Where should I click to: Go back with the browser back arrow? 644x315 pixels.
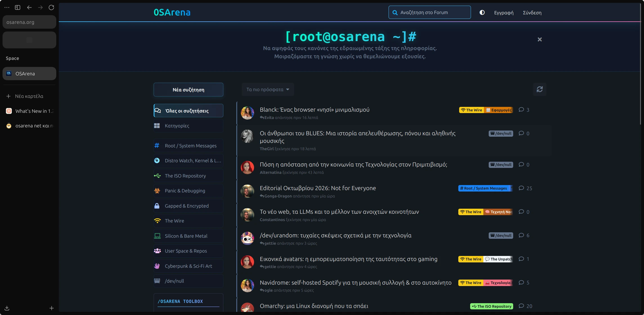click(x=29, y=8)
